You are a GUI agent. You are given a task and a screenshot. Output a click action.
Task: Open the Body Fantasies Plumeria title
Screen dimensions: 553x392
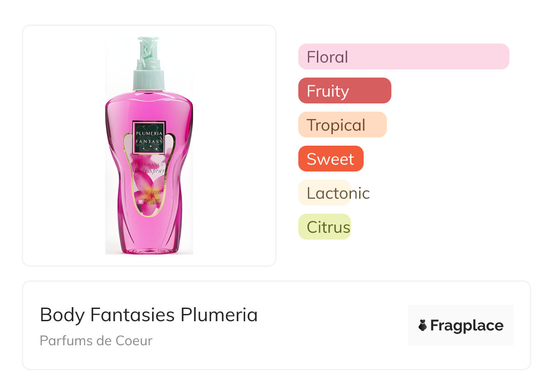(149, 315)
